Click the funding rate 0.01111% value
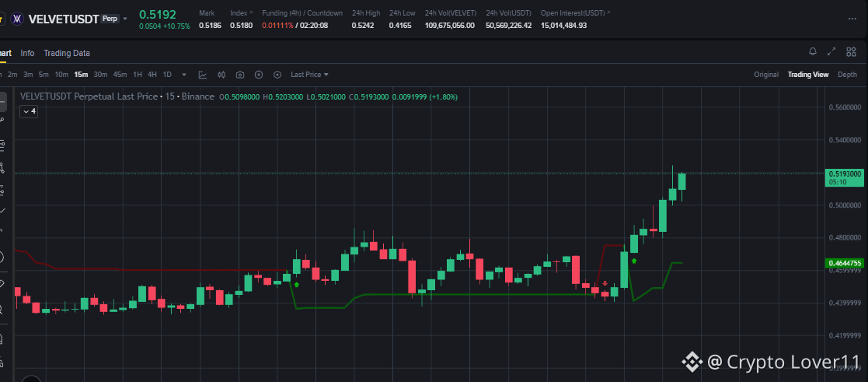The image size is (868, 382). coord(277,25)
